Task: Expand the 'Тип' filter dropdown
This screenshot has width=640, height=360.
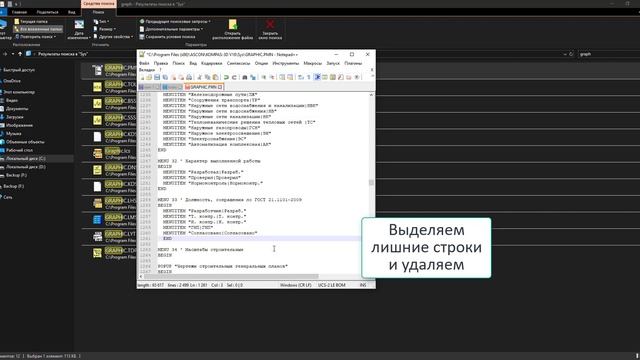Action: (101, 21)
